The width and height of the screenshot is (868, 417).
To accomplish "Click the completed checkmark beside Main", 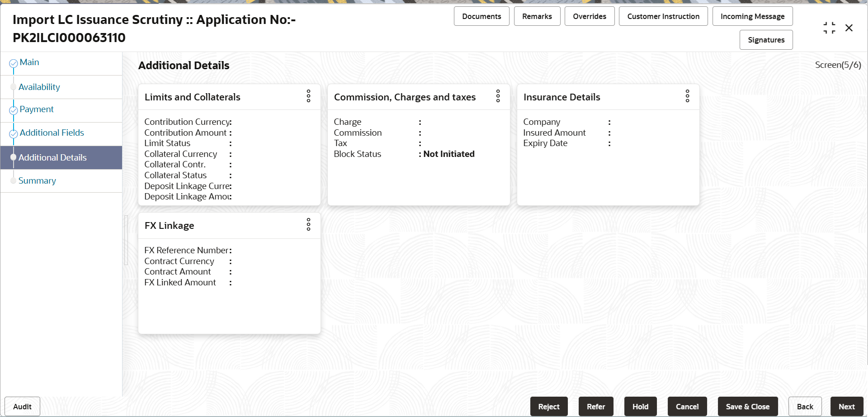I will pyautogui.click(x=13, y=63).
